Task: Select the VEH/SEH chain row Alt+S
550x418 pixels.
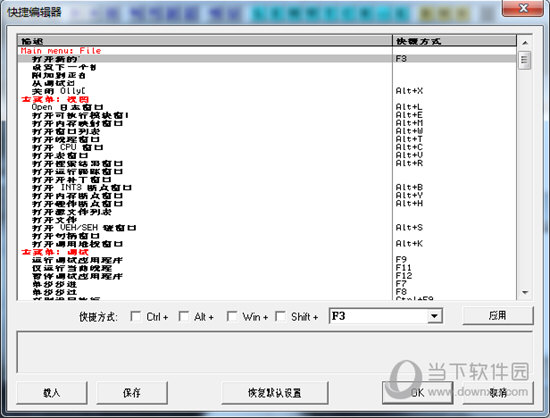Action: pos(267,228)
